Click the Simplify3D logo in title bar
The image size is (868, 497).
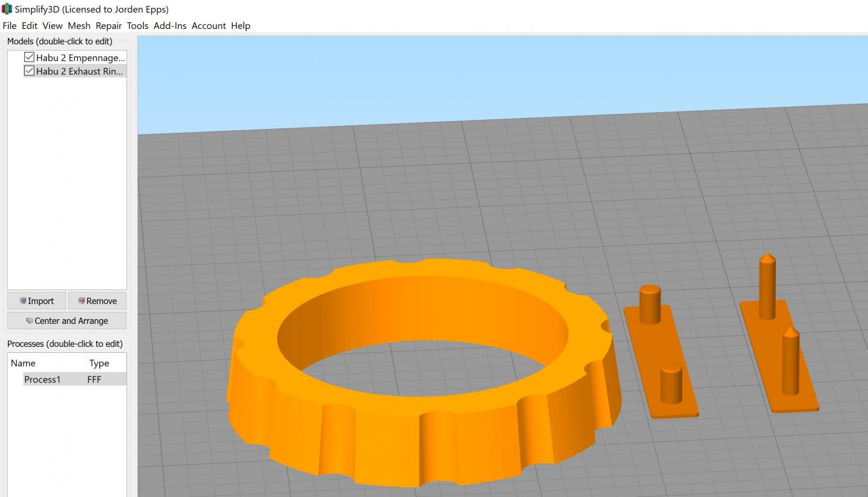coord(7,9)
